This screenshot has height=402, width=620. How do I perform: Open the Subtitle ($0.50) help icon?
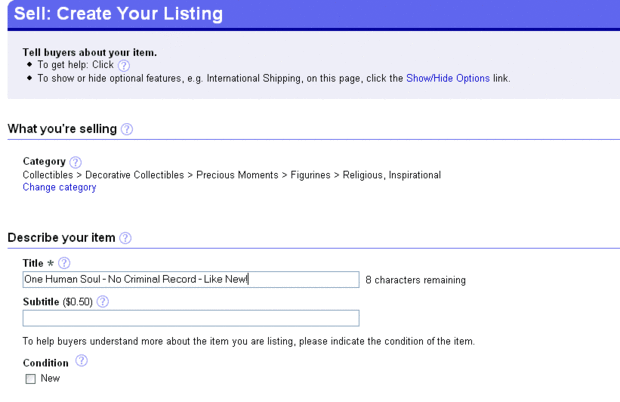[x=103, y=301]
